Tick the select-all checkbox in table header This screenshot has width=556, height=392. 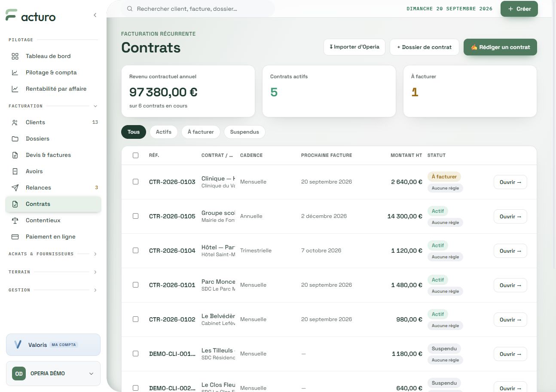click(x=135, y=155)
